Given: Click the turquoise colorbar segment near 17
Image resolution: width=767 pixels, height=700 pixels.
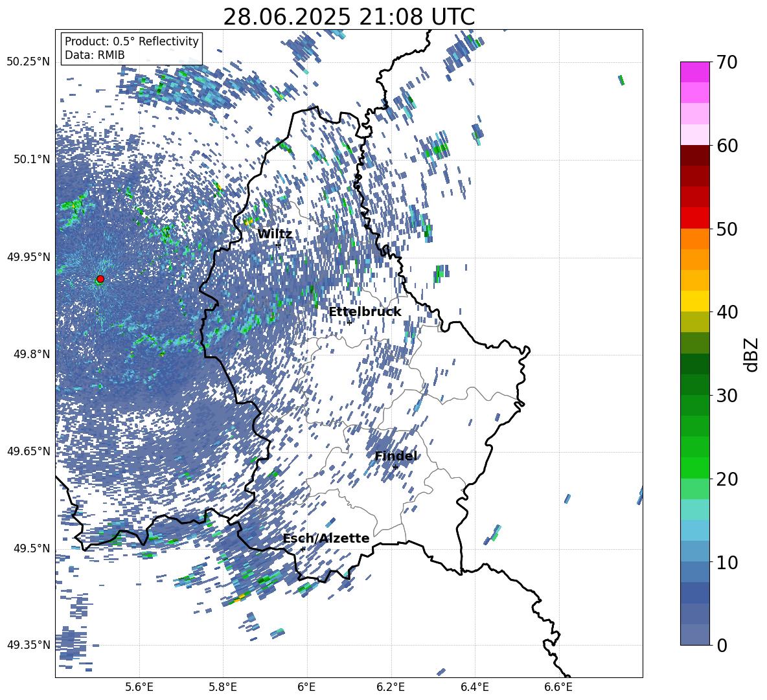Looking at the screenshot, I should pyautogui.click(x=694, y=510).
